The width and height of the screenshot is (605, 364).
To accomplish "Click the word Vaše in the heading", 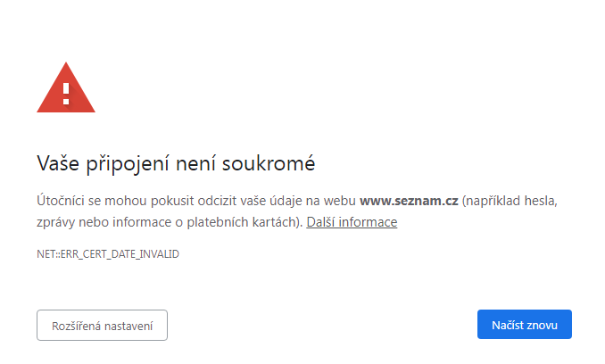I will click(x=57, y=163).
